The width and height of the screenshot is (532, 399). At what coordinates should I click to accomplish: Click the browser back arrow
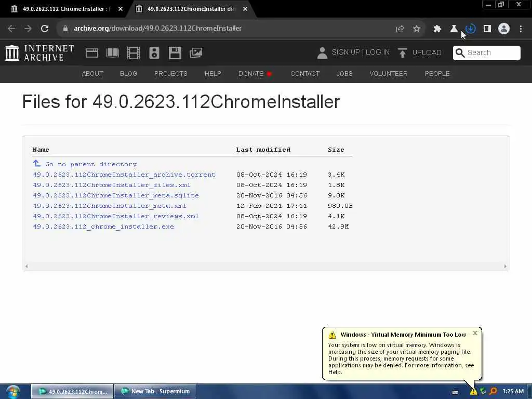tap(11, 29)
